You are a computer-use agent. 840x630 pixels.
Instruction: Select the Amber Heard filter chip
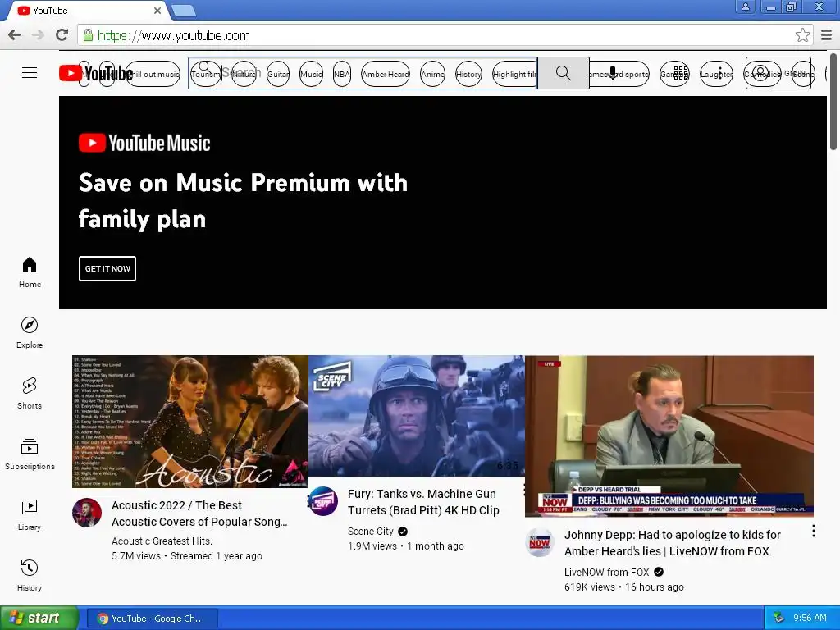(386, 74)
